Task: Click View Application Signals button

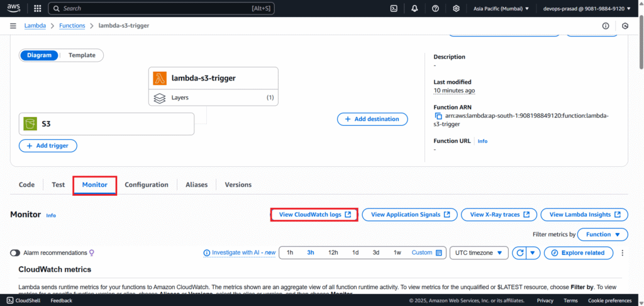Action: click(410, 215)
